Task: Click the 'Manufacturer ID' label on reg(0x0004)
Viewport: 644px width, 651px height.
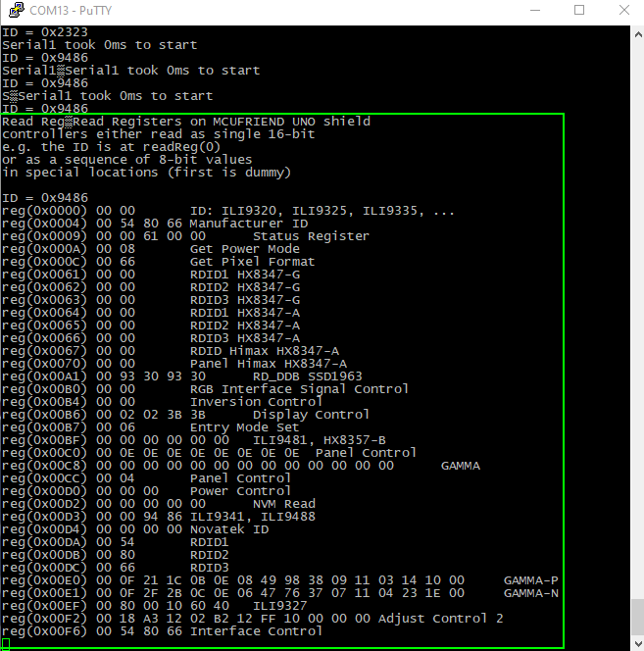Action: click(x=249, y=224)
